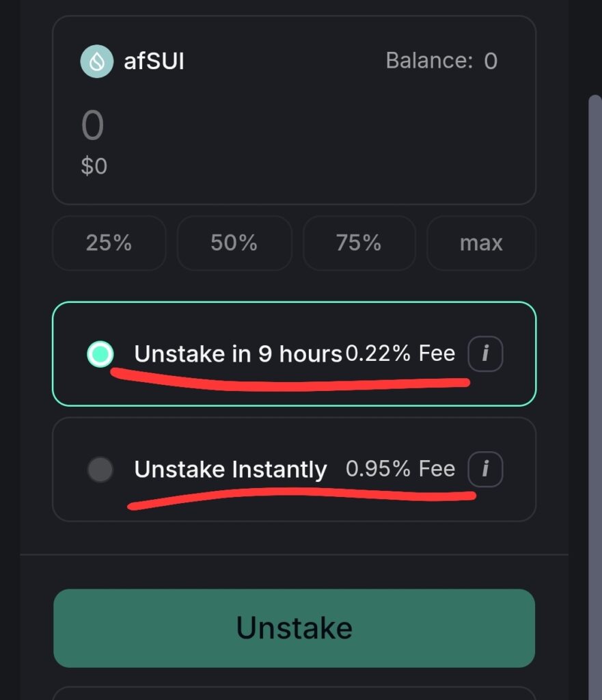Click the "Unstake in 9 hours" option label
The width and height of the screenshot is (602, 700).
pyautogui.click(x=238, y=353)
